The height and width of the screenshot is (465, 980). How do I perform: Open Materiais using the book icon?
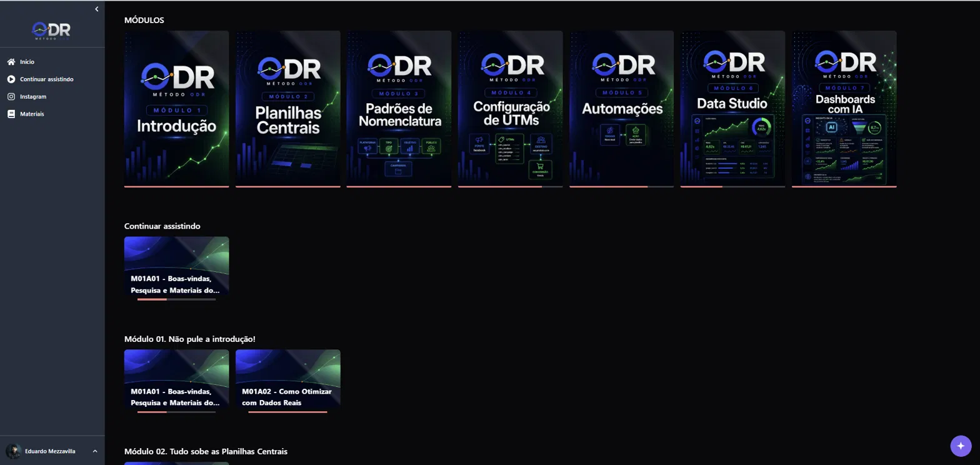[x=11, y=114]
